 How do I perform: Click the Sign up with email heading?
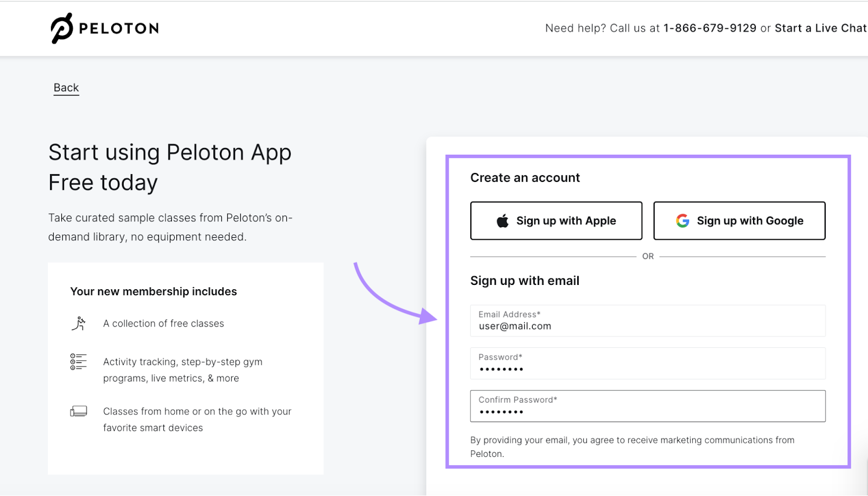tap(524, 281)
